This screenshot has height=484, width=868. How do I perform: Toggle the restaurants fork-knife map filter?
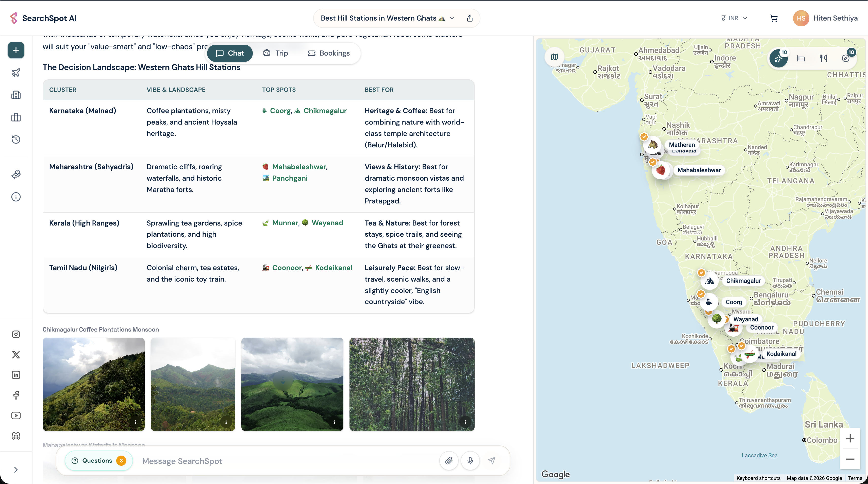click(x=823, y=59)
